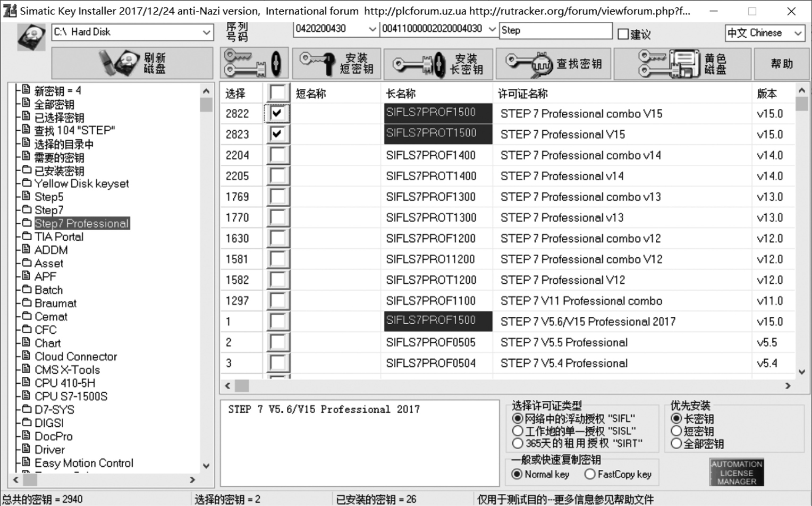Click tree panel vertical scrollbar down arrow

[206, 466]
